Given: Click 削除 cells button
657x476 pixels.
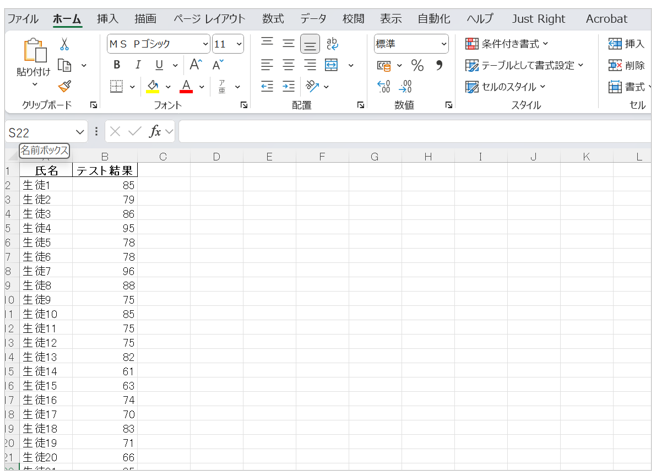Looking at the screenshot, I should click(x=626, y=65).
